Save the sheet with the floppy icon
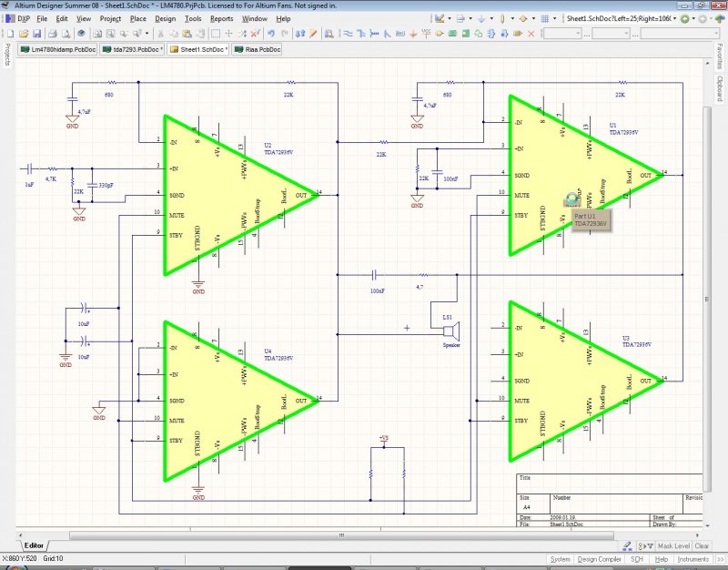Viewport: 728px width, 570px height. pyautogui.click(x=36, y=34)
